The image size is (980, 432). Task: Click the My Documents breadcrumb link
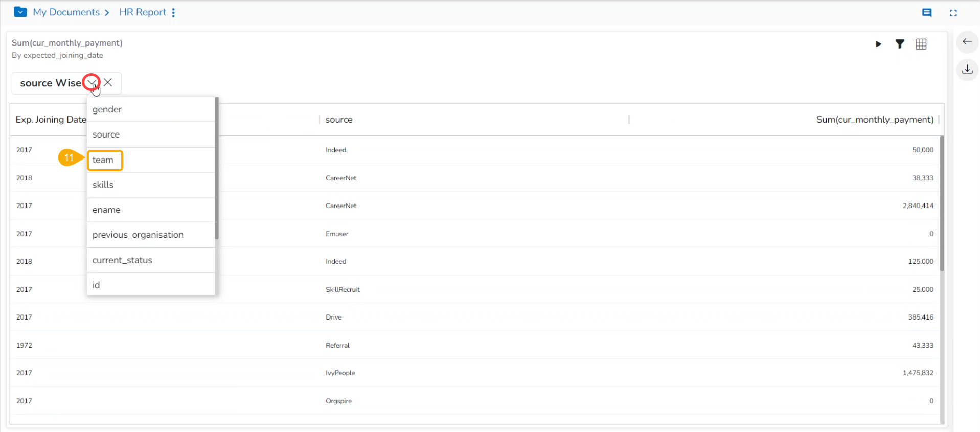(66, 12)
